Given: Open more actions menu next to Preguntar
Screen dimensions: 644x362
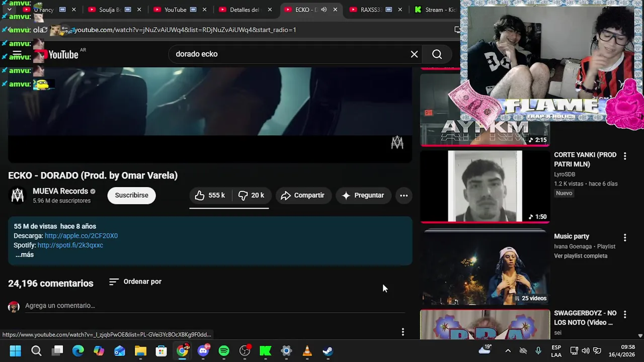Looking at the screenshot, I should (x=404, y=195).
